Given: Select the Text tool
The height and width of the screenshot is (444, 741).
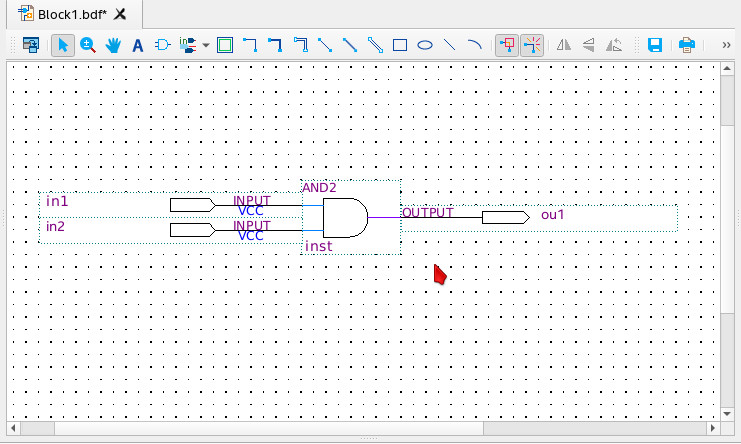Looking at the screenshot, I should click(x=138, y=45).
